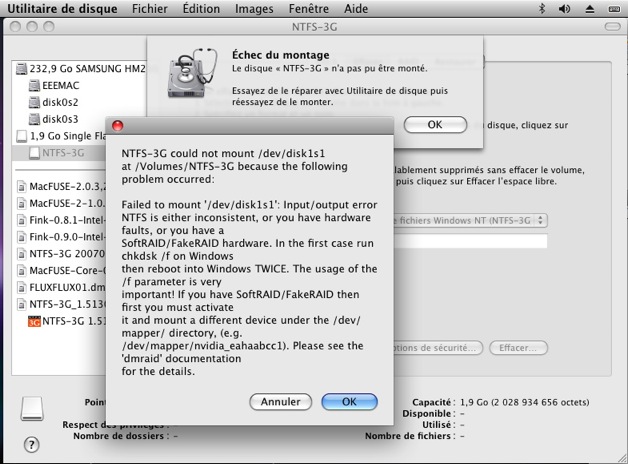Open the Images menu
Viewport: 628px width, 464px height.
click(x=254, y=8)
